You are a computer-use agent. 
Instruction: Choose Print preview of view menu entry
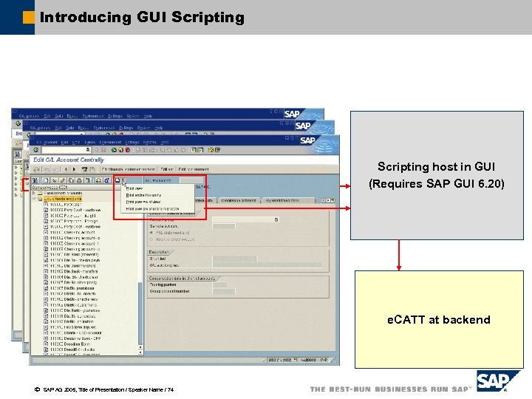(143, 202)
